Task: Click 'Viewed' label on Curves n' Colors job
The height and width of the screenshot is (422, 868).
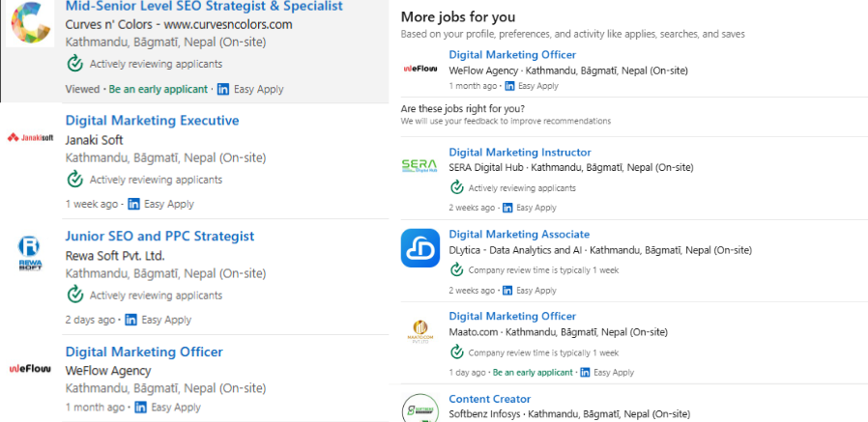Action: [82, 89]
